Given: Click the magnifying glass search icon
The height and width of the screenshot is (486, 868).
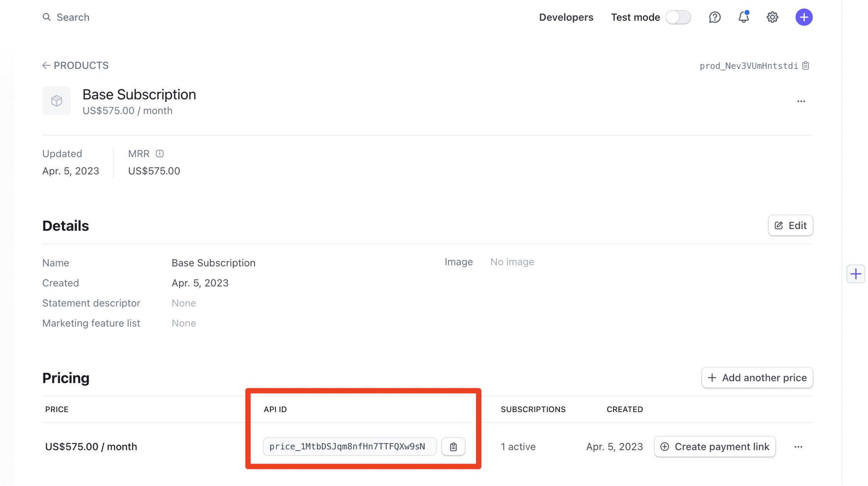Looking at the screenshot, I should tap(47, 17).
